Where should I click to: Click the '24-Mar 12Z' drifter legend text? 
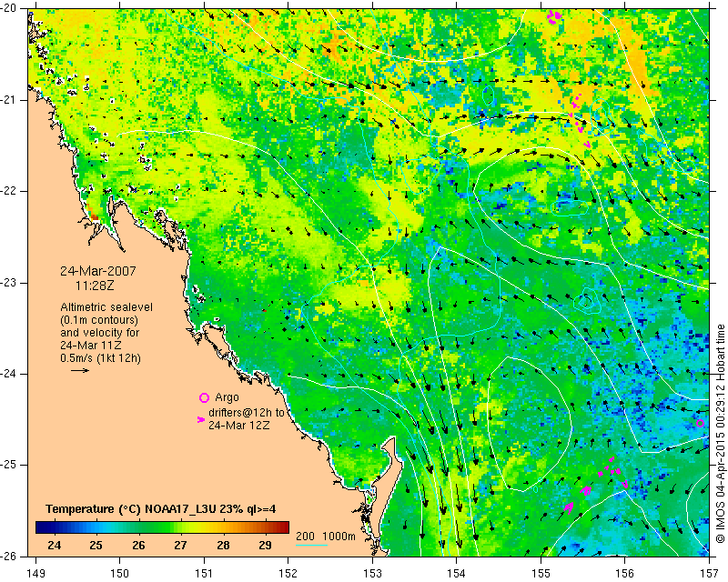(x=238, y=425)
